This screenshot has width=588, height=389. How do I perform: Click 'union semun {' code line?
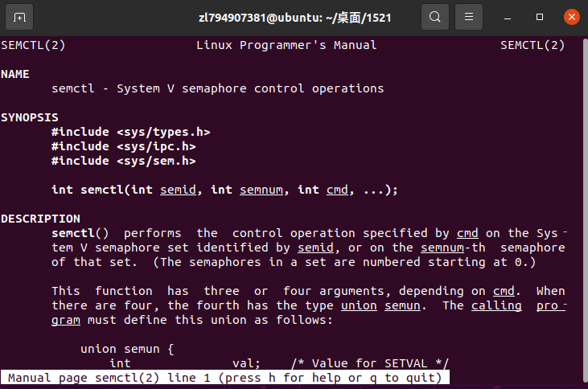[x=127, y=349]
